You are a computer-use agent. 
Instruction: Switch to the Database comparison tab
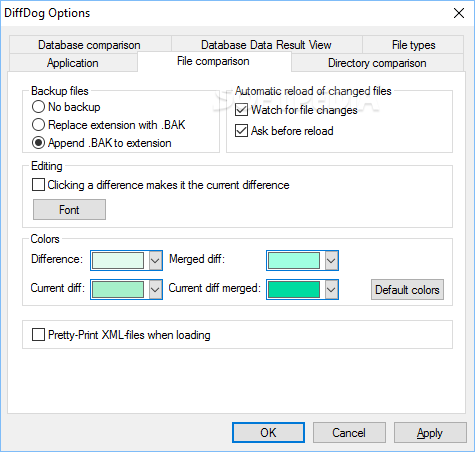[x=89, y=45]
